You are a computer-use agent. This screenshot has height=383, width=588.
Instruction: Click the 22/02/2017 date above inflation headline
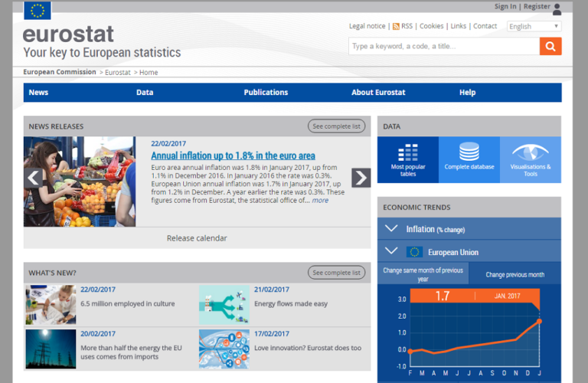(x=168, y=144)
